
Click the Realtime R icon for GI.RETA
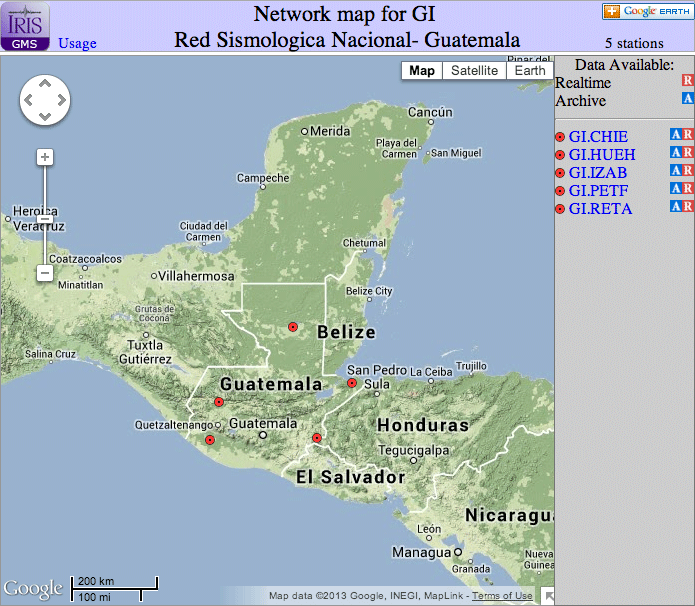tap(687, 206)
